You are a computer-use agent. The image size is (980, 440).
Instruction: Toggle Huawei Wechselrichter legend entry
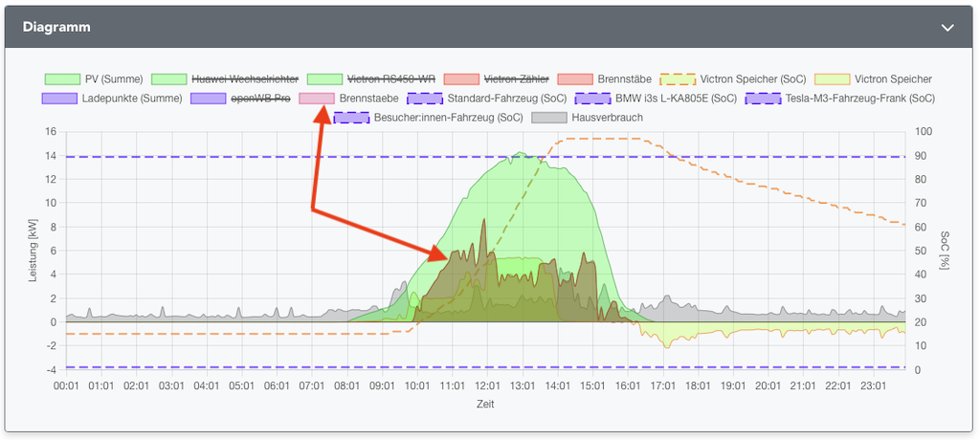[224, 79]
